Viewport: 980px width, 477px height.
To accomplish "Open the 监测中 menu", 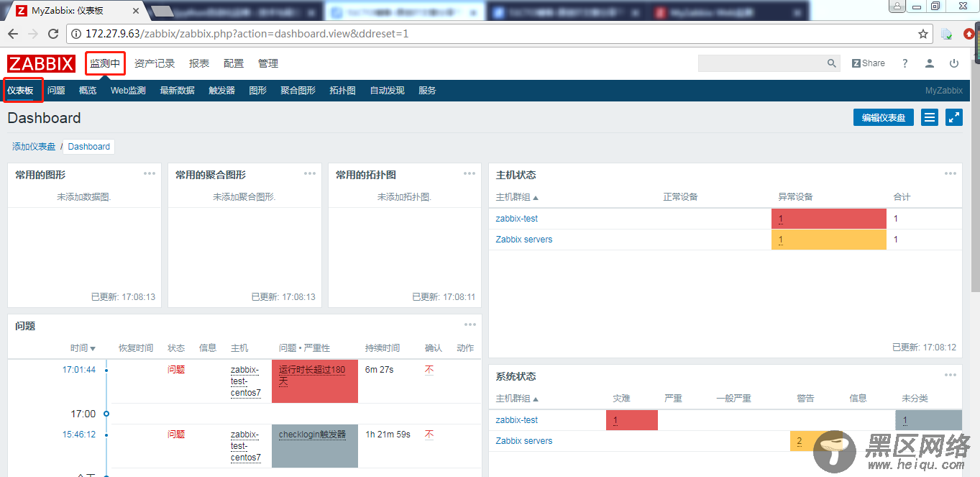I will [x=105, y=63].
